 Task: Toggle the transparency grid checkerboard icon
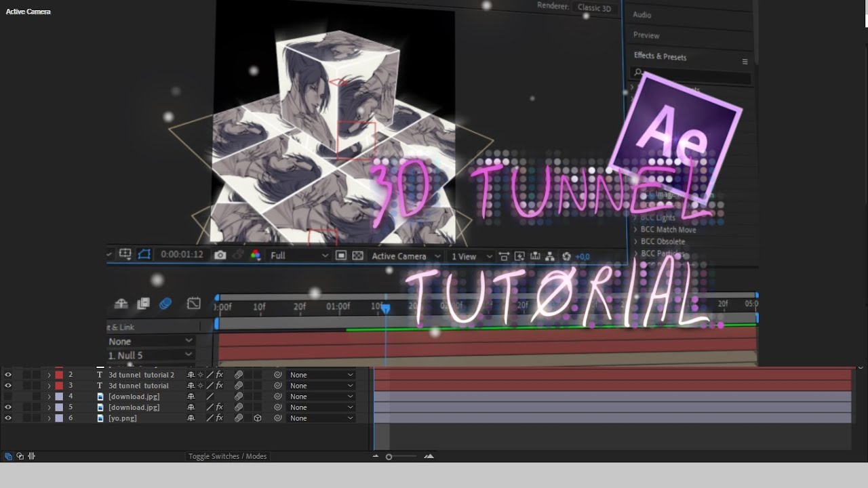(357, 256)
